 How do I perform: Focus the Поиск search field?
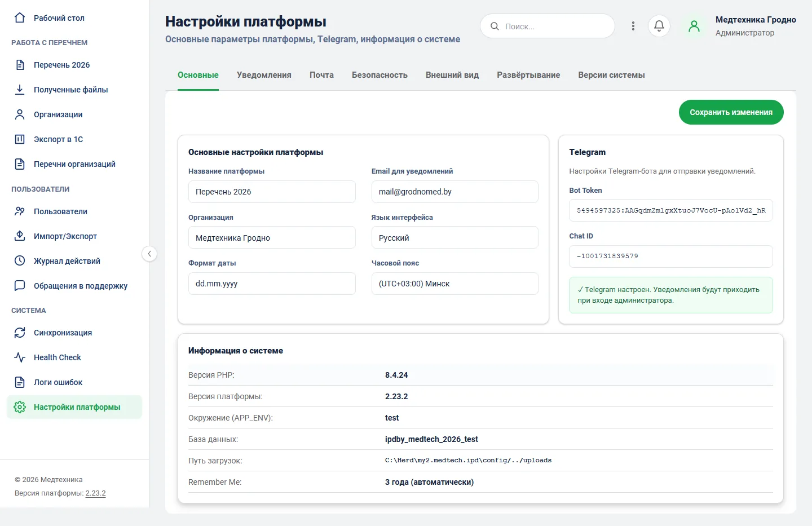[x=547, y=26]
